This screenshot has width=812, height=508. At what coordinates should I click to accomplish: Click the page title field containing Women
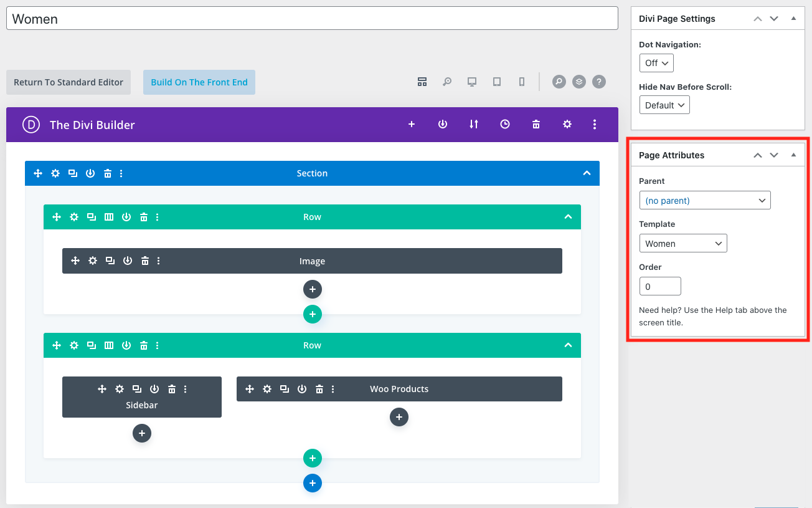pos(312,18)
